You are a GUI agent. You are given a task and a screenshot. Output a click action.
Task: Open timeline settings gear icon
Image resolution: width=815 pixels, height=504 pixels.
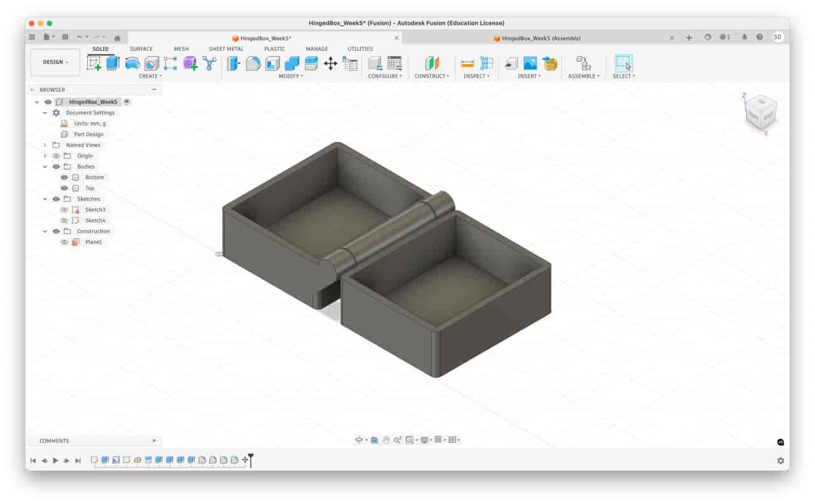tap(781, 460)
